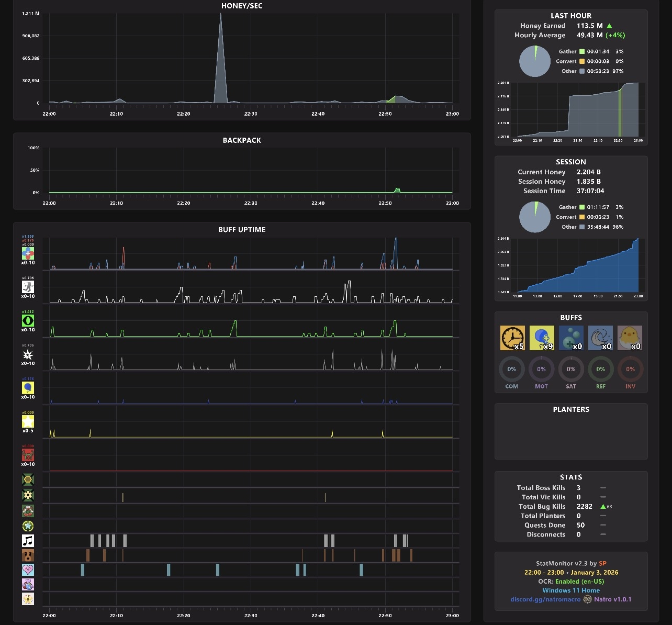Click the baby chick buff showing x0

point(630,338)
